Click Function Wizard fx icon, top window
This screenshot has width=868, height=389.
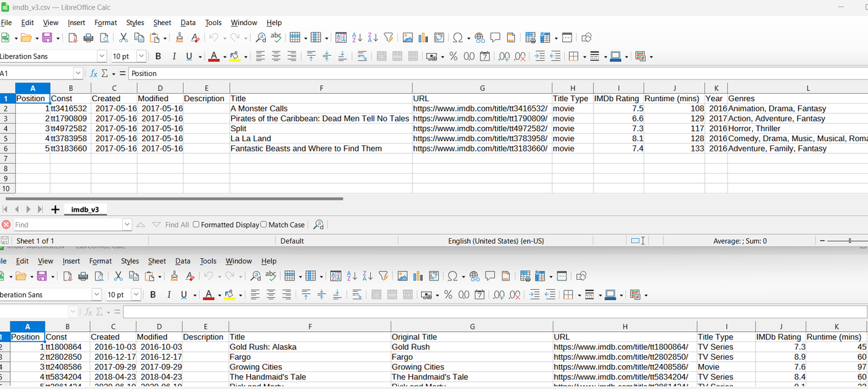pos(94,73)
